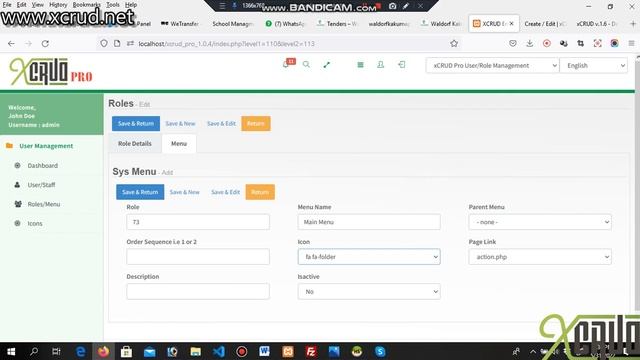Open the Page Link dropdown showing action.php

coord(540,257)
